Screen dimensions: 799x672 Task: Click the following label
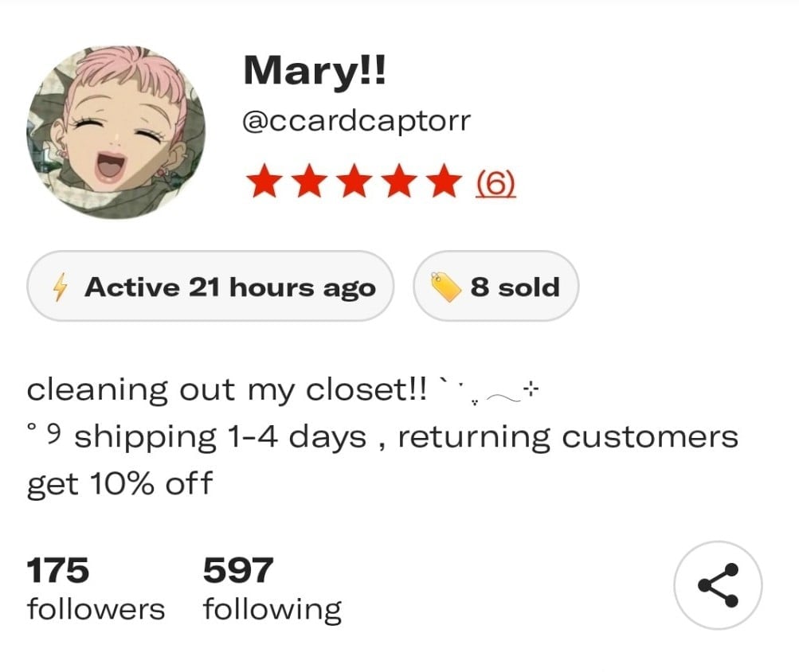(272, 610)
